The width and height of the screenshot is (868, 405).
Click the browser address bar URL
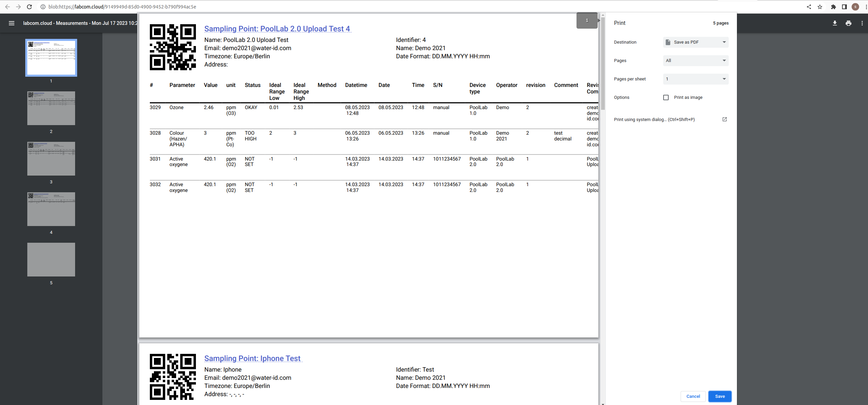coord(122,7)
